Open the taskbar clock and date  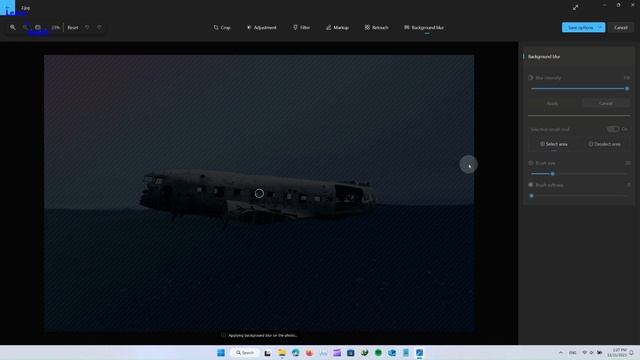(617, 353)
